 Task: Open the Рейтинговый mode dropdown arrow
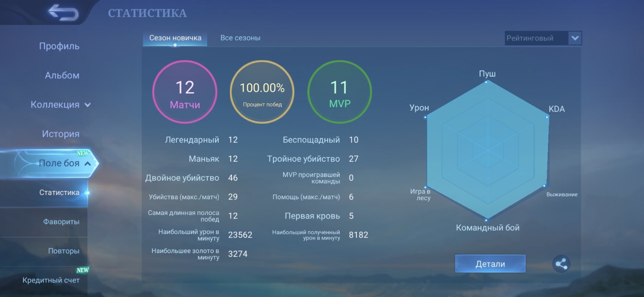click(575, 38)
